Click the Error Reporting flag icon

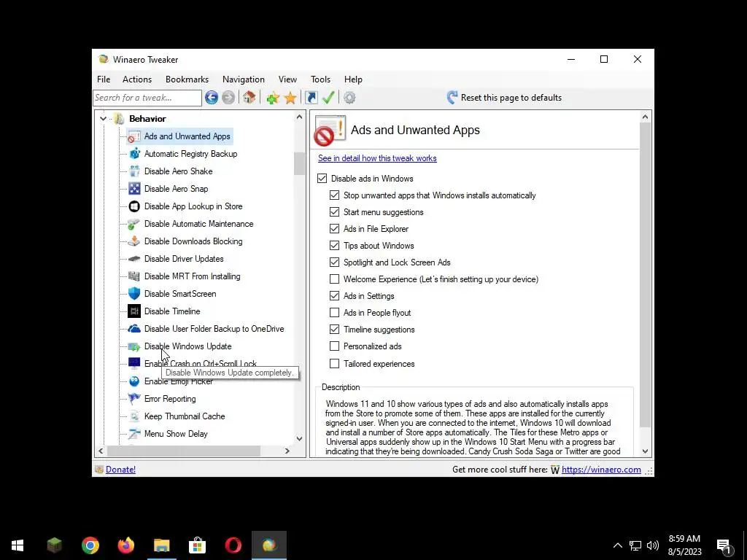tap(134, 399)
